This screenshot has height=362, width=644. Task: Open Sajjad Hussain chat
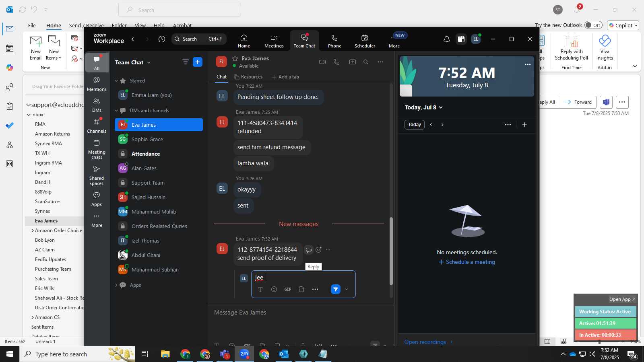tap(159, 197)
